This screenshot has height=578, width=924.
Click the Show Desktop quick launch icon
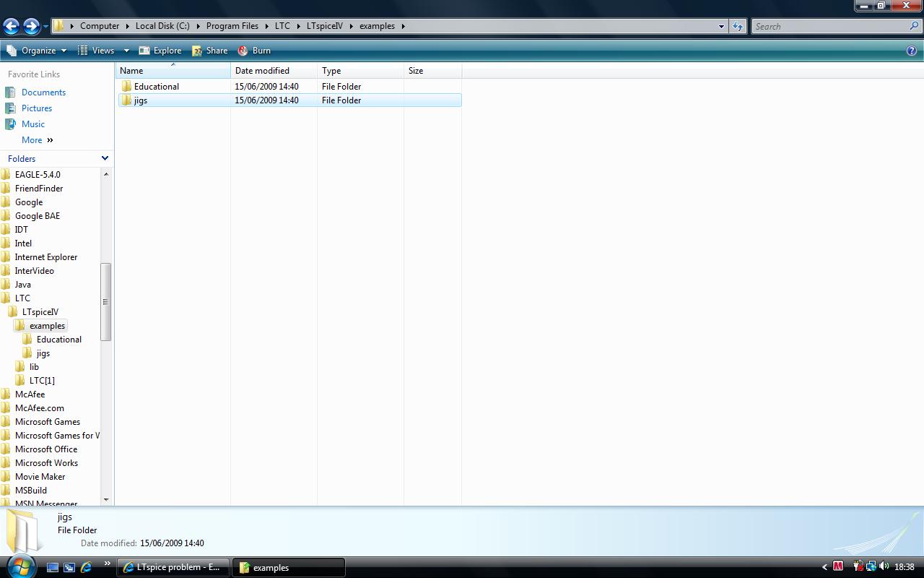click(52, 567)
